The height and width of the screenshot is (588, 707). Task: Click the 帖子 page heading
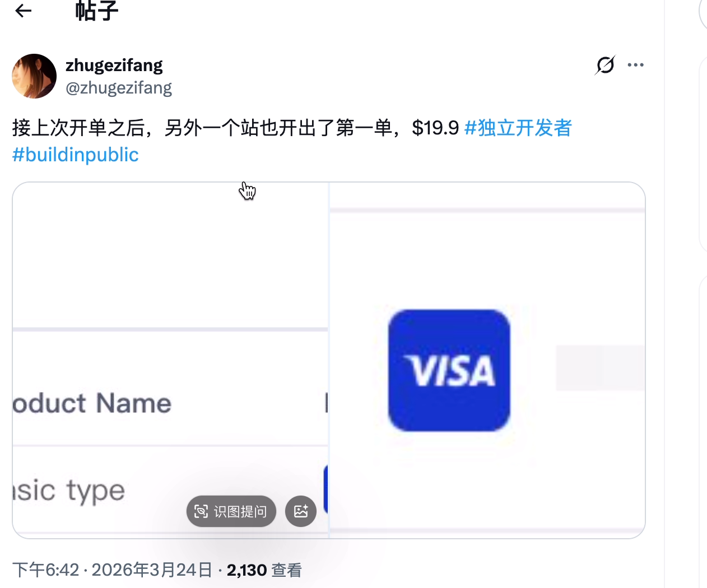(x=97, y=10)
